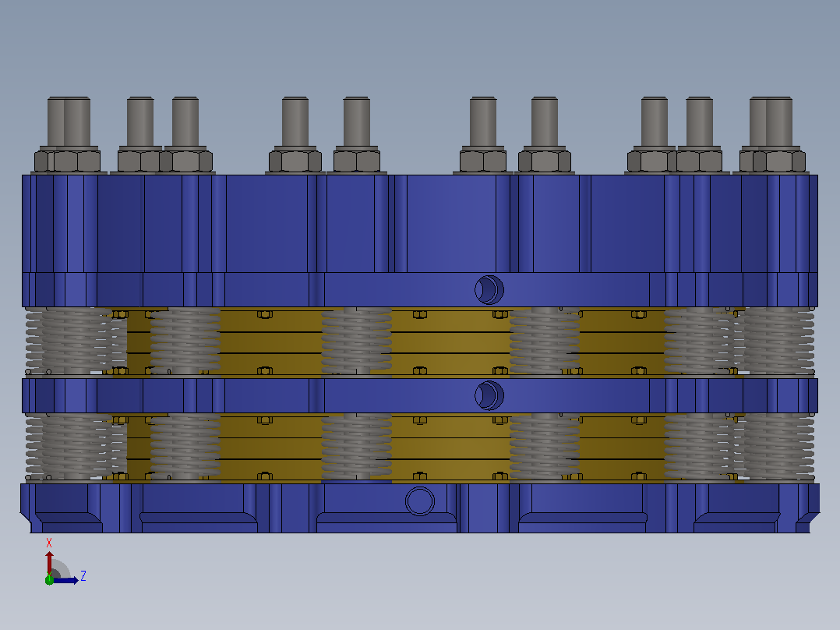Click the blue Z axis arrow of the triad
The height and width of the screenshot is (630, 840).
point(66,580)
